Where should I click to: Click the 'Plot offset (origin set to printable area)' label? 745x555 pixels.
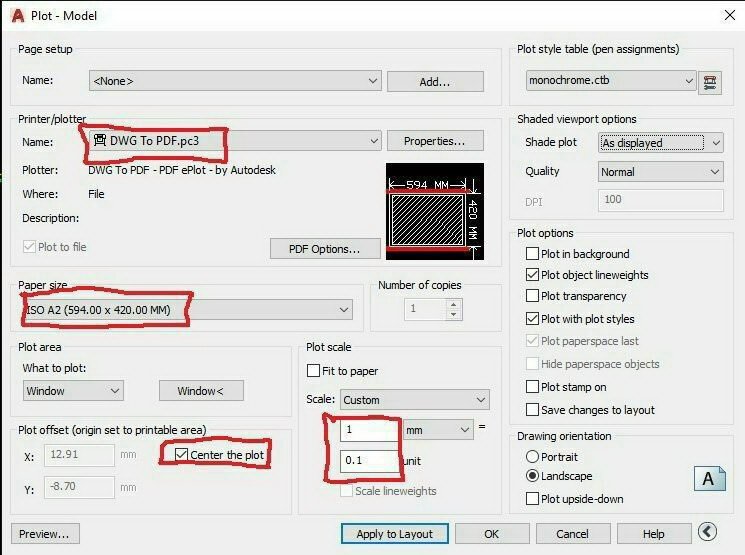[112, 430]
